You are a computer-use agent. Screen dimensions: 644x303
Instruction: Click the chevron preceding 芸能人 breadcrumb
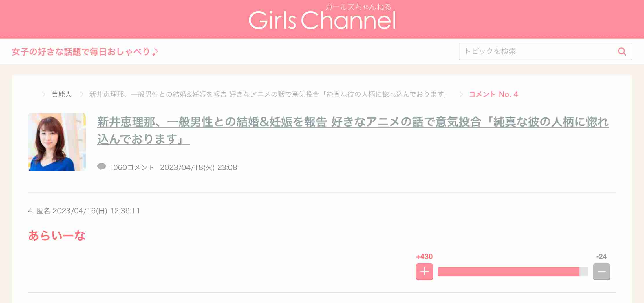44,94
